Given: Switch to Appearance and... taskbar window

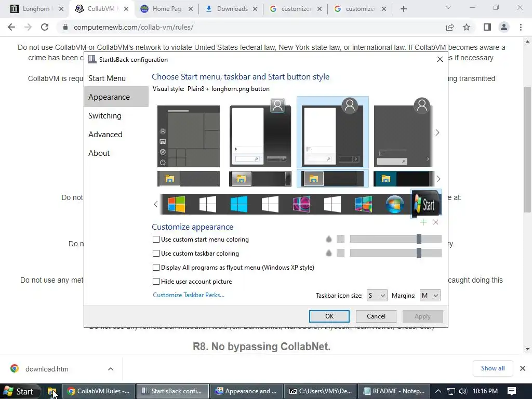Looking at the screenshot, I should tap(246, 391).
